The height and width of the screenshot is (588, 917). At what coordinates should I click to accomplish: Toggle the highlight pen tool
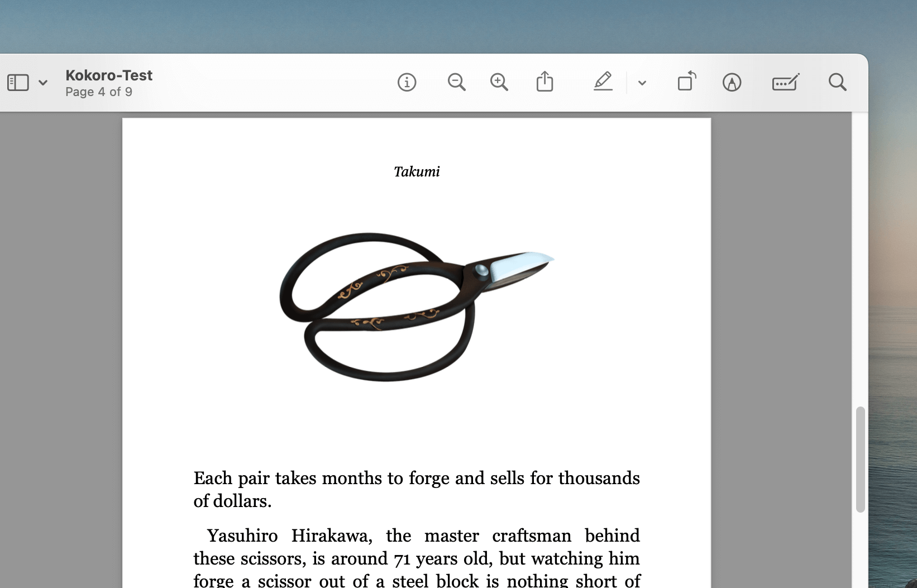pyautogui.click(x=603, y=82)
